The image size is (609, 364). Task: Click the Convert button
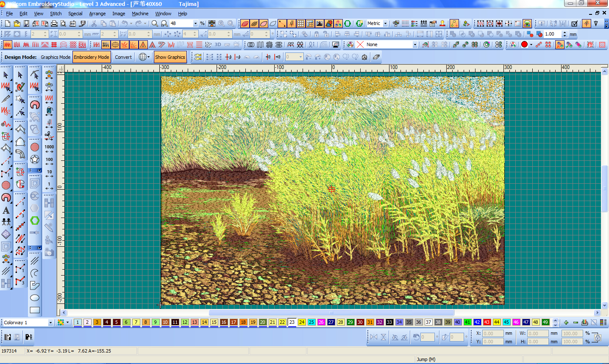123,57
